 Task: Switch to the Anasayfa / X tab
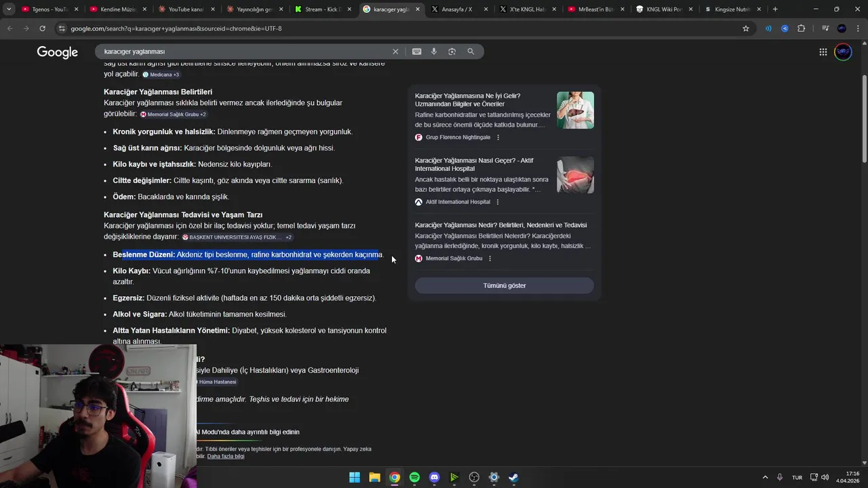(x=460, y=9)
